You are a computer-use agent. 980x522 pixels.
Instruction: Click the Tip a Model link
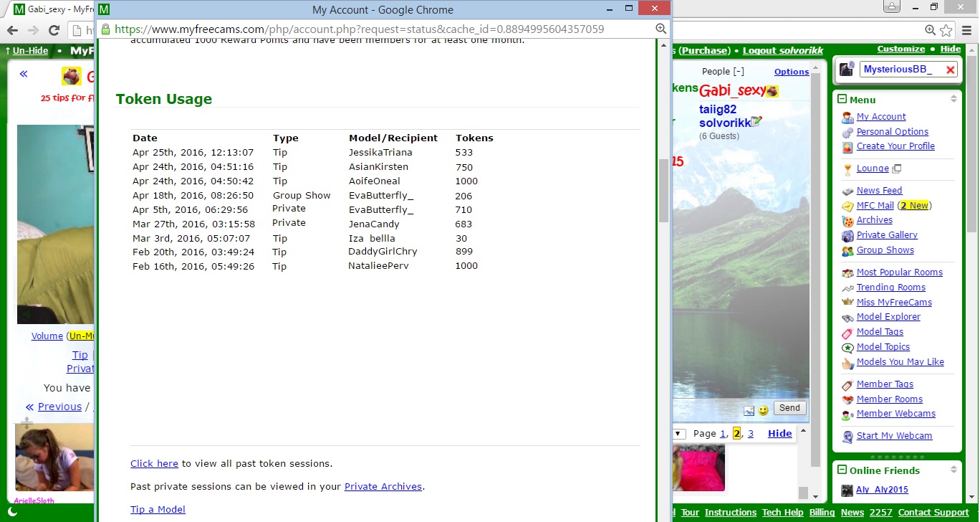158,510
